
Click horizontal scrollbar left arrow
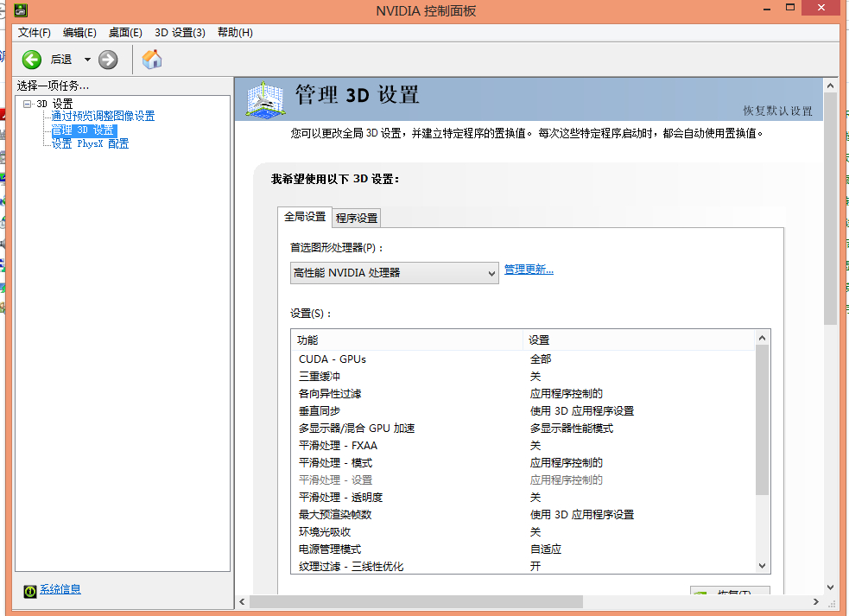(x=242, y=602)
